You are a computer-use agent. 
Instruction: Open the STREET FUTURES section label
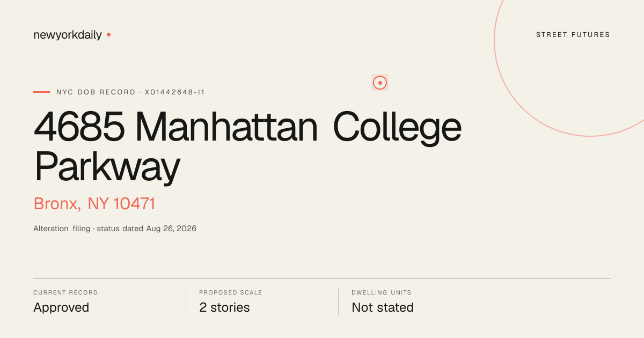(x=573, y=35)
